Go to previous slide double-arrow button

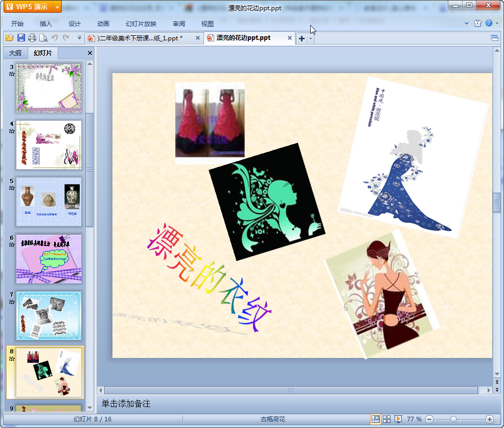[x=497, y=382]
